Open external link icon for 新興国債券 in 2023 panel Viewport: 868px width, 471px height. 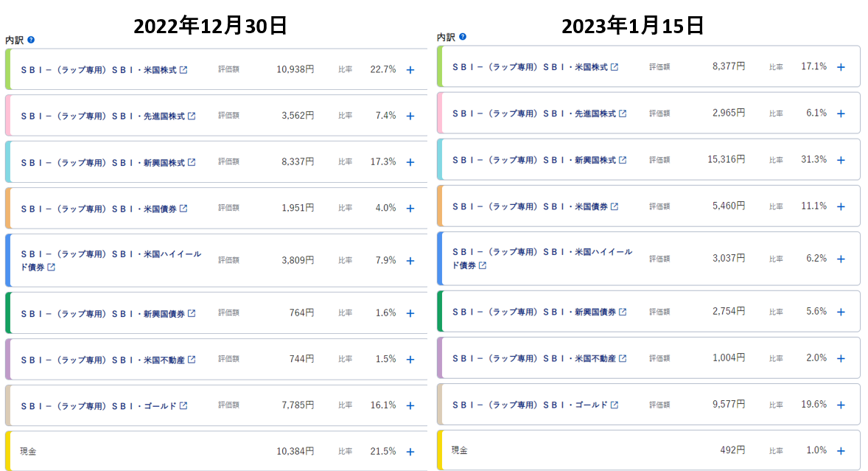623,312
